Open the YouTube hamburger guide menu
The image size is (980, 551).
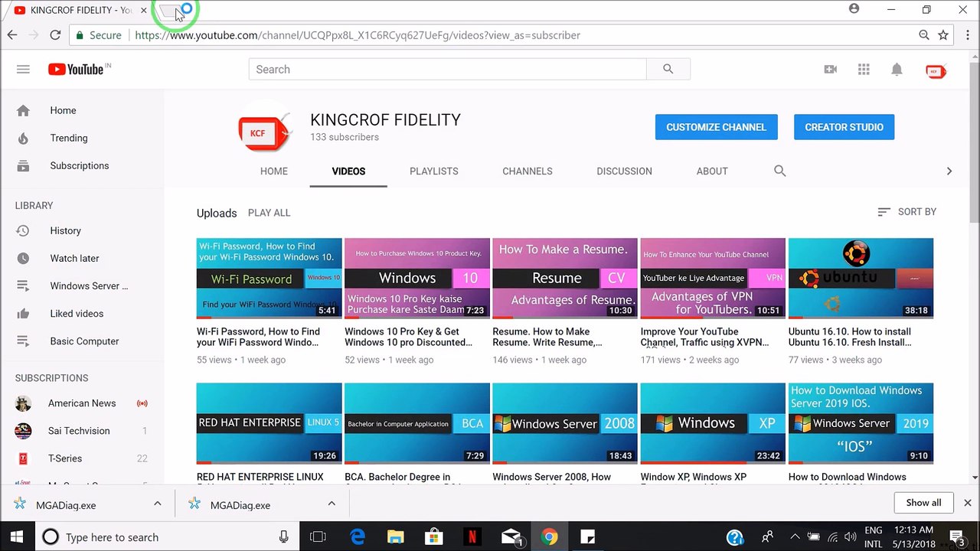point(23,70)
